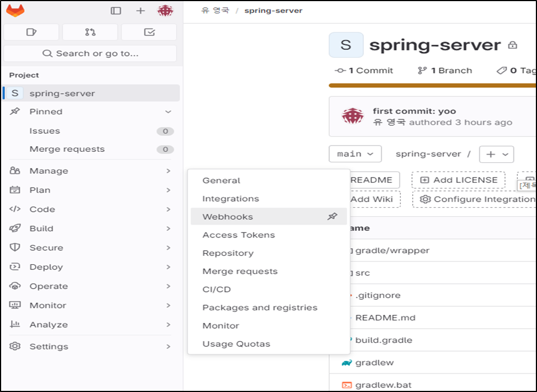Click 유 영국 breadcrumb link

pyautogui.click(x=215, y=10)
